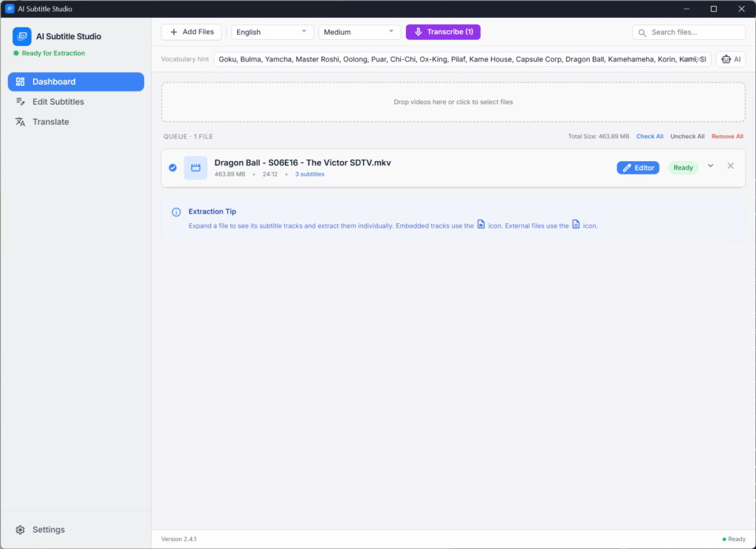Viewport: 756px width, 549px height.
Task: Click Uncheck All in queue header
Action: [x=687, y=137]
